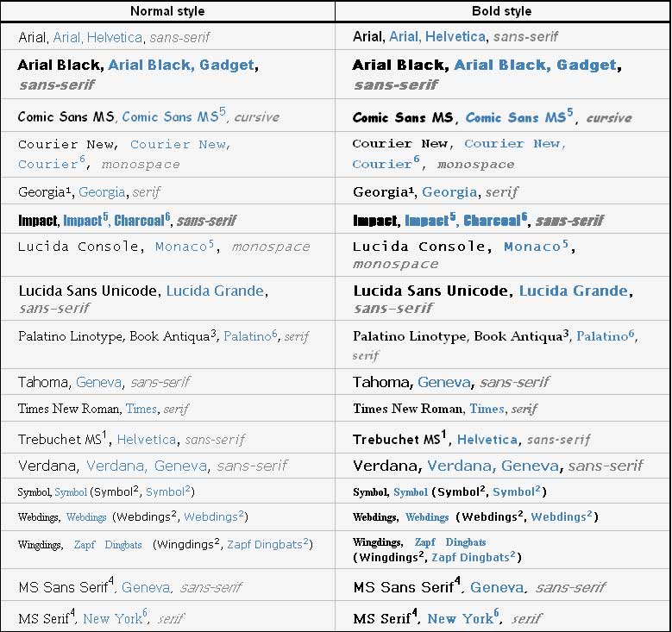Click the Bold style column header
Screen dimensions: 672x632
(x=502, y=11)
